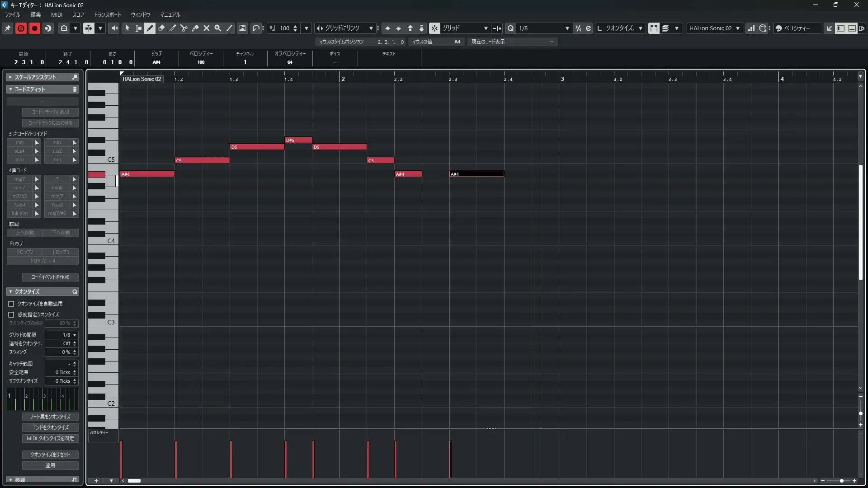Select the Erase tool
Screen dimensions: 868x488
tap(161, 28)
